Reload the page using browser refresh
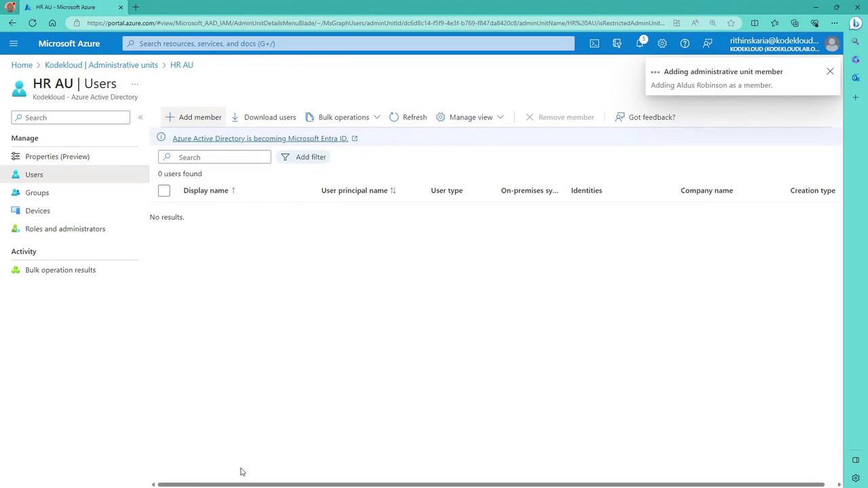868x488 pixels. click(x=33, y=23)
